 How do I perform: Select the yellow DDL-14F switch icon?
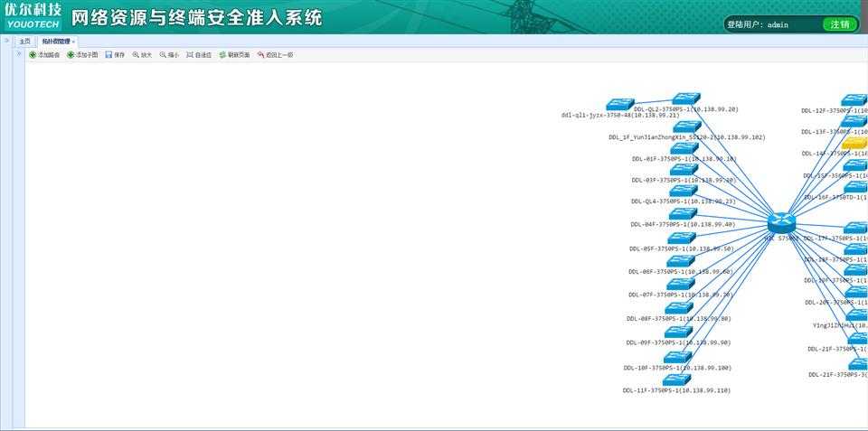click(854, 144)
